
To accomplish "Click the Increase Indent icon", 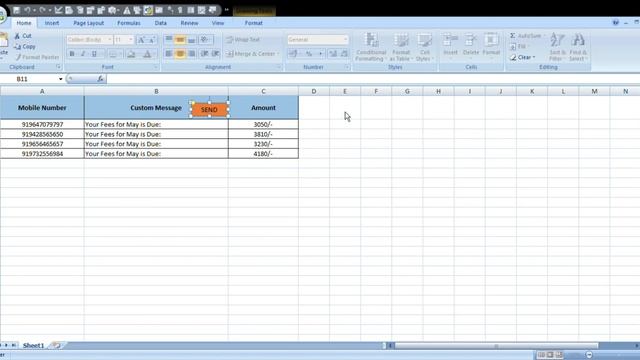I will [216, 53].
